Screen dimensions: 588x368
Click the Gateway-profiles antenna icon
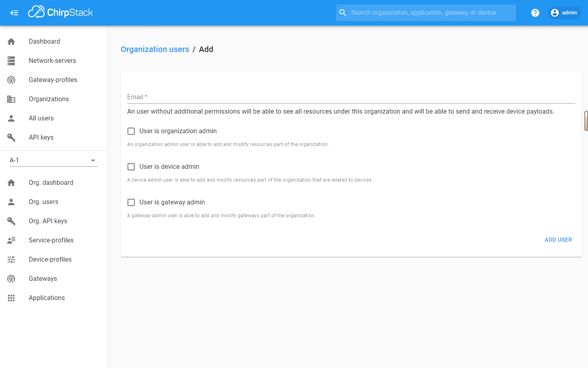coord(11,80)
